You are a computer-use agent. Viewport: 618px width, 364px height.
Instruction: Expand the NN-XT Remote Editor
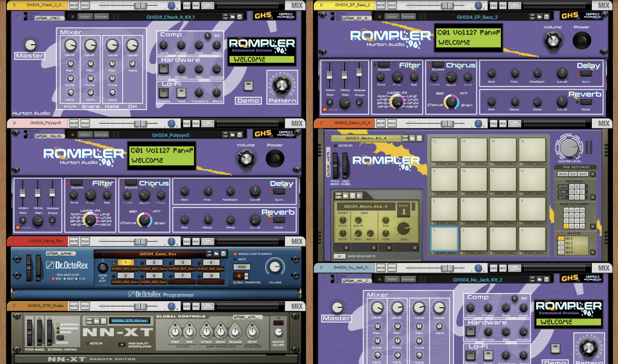coord(19,359)
